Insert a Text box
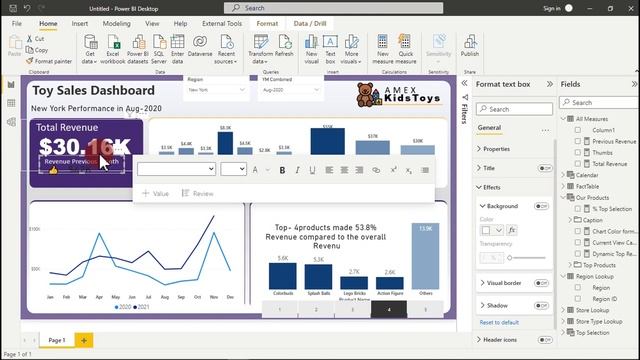This screenshot has width=640, height=360. click(x=330, y=49)
